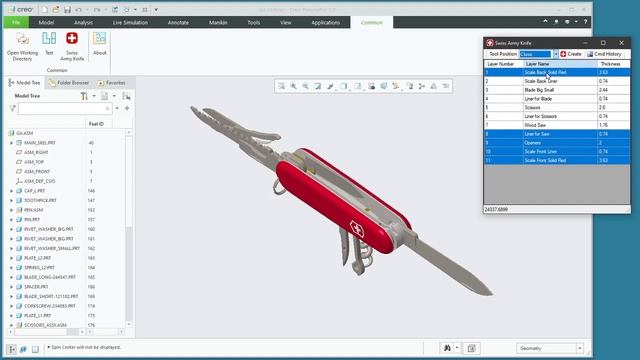
Task: Select the Model Tree navigator tab
Action: (x=24, y=83)
